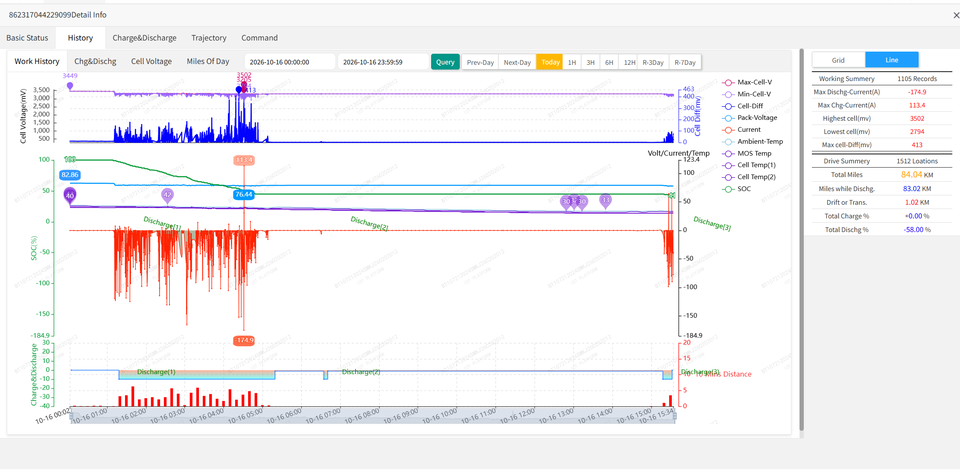Viewport: 960px width, 473px height.
Task: Go to Trajectory tab
Action: (x=209, y=38)
